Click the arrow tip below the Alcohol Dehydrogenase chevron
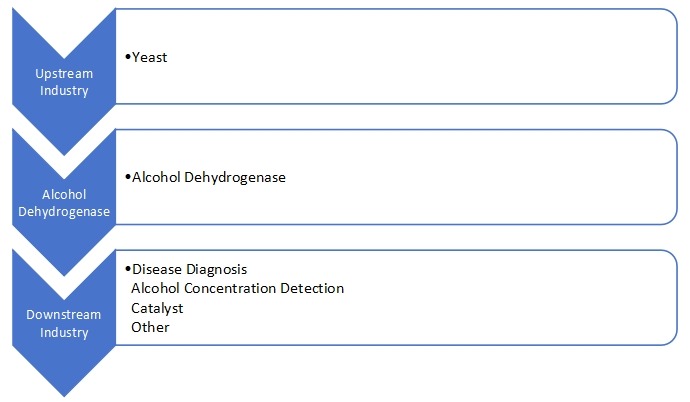 click(x=65, y=264)
